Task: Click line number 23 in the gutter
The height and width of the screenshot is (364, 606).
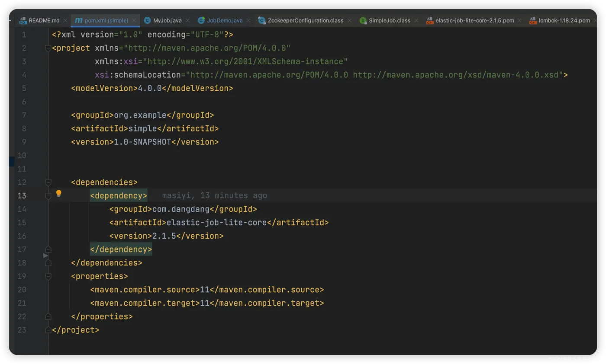Action: (22, 330)
